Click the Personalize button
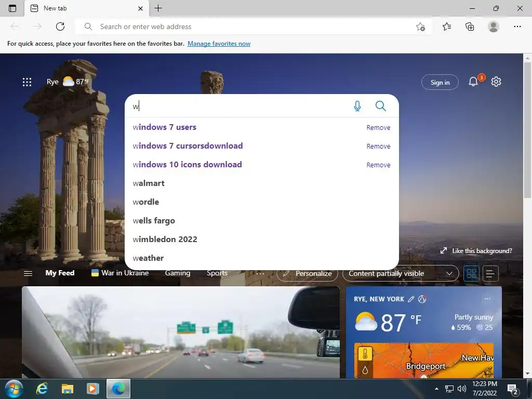The height and width of the screenshot is (399, 532). (x=308, y=273)
